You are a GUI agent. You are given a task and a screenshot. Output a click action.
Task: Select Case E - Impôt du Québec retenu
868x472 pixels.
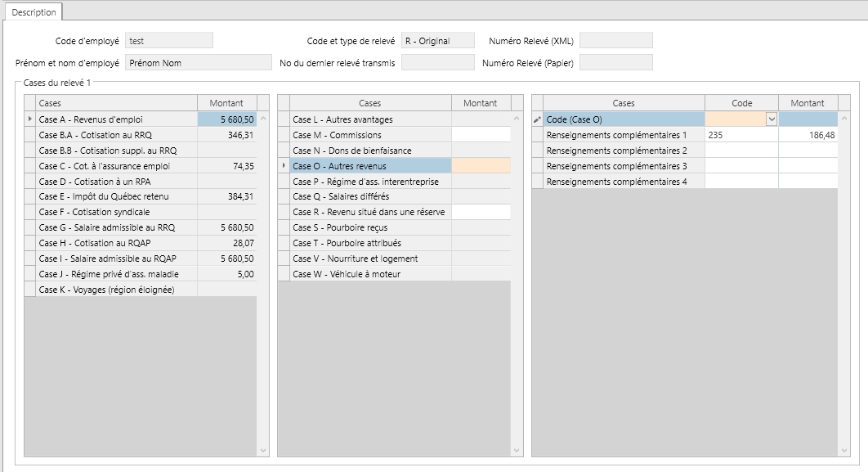141,196
